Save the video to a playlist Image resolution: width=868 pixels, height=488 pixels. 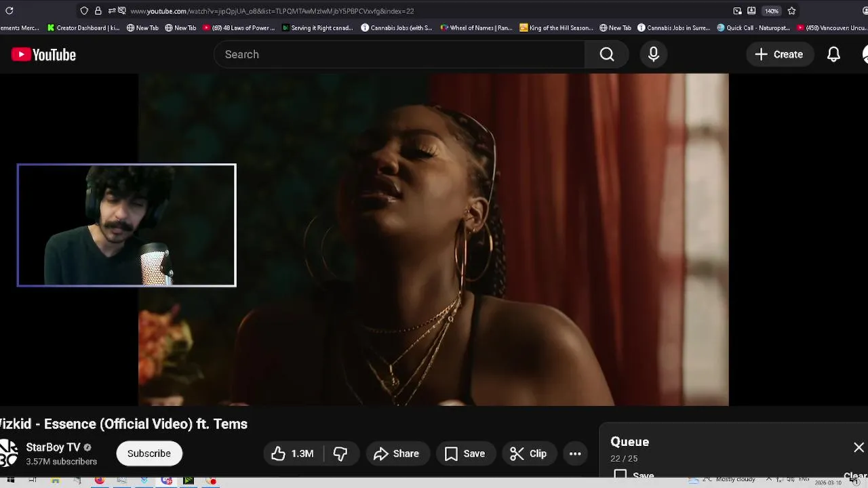(x=465, y=453)
